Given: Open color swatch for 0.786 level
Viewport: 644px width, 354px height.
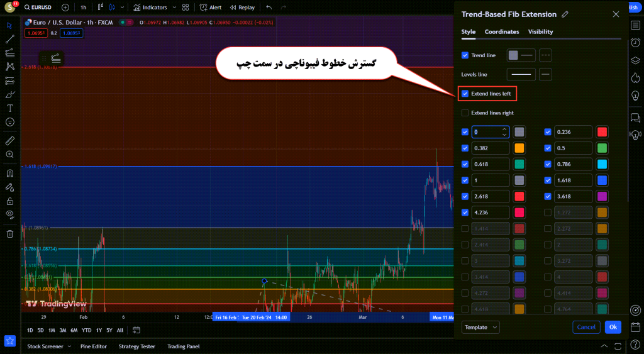Looking at the screenshot, I should (x=602, y=164).
